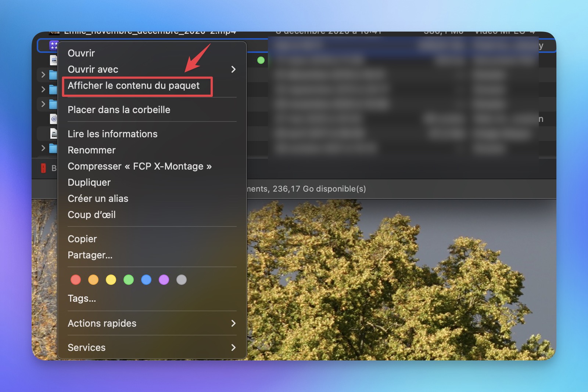The image size is (588, 392).
Task: Apply the red tag color
Action: click(76, 280)
